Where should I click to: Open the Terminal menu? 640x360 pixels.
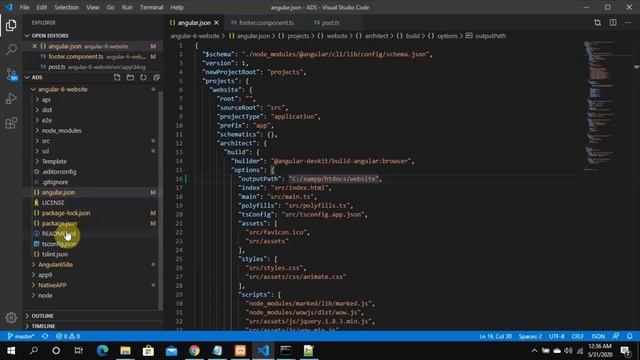click(x=151, y=7)
